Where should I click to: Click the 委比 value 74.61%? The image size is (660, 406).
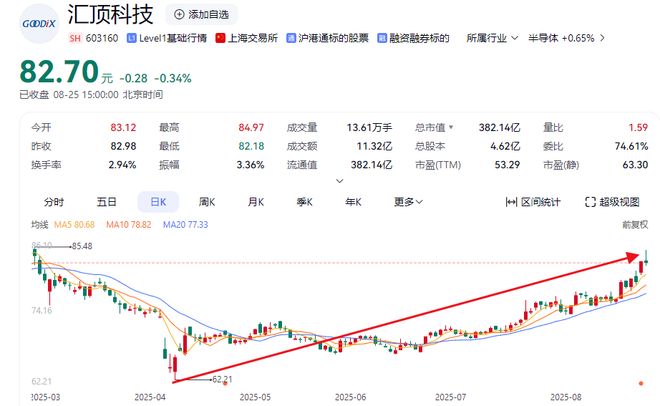[631, 146]
